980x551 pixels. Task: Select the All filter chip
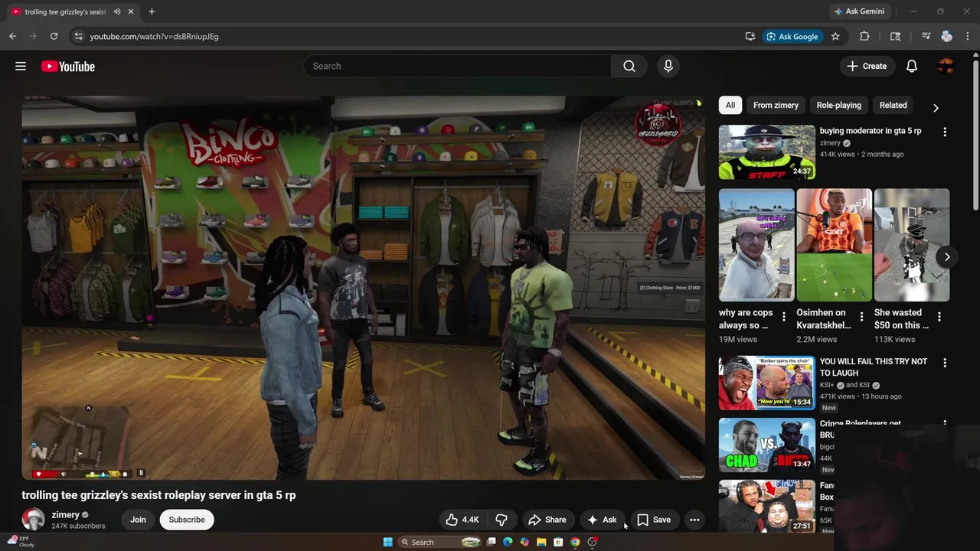click(730, 106)
